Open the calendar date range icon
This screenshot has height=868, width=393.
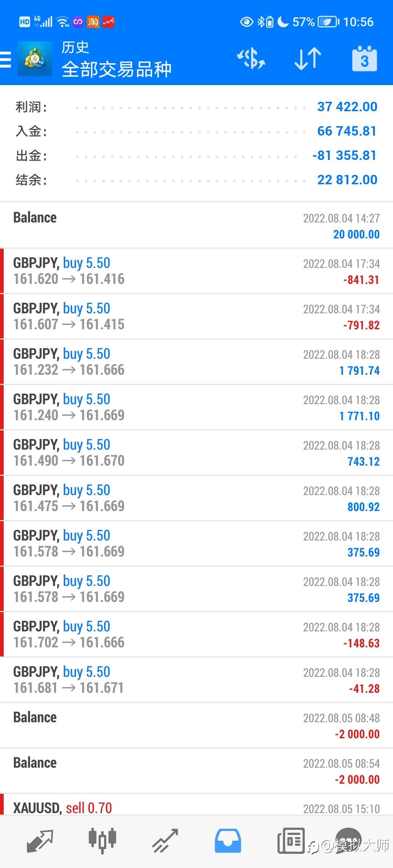point(365,59)
